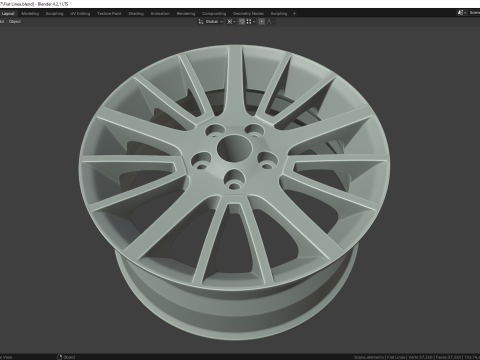Open the Sculpting workspace tab
480x360 pixels.
point(54,14)
